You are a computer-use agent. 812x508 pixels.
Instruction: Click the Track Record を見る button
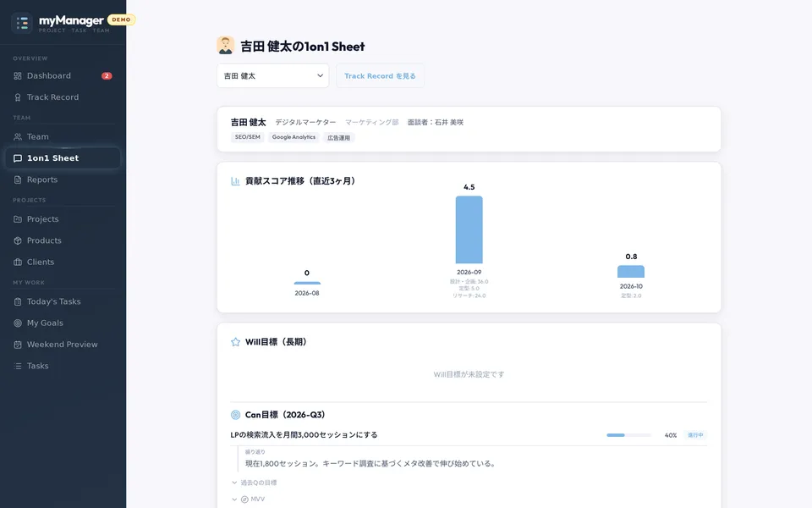[x=380, y=75]
